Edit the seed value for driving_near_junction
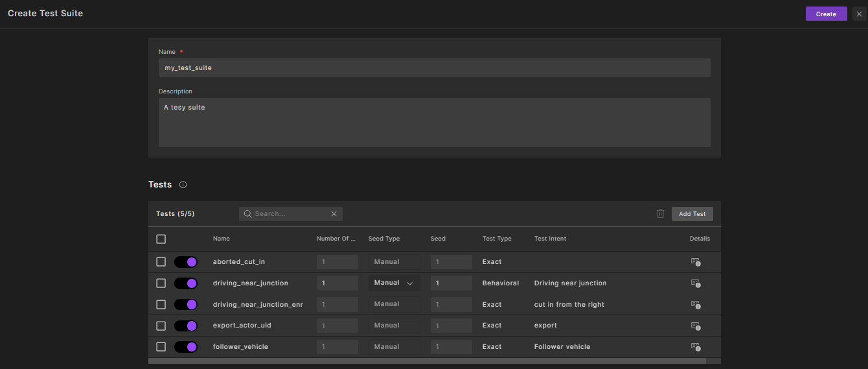Screen dimensions: 868x369 pos(451,283)
